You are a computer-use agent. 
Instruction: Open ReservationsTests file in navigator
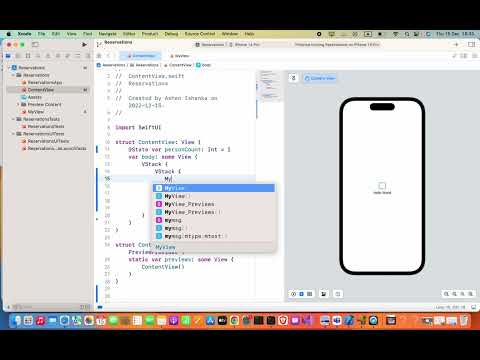click(x=43, y=126)
